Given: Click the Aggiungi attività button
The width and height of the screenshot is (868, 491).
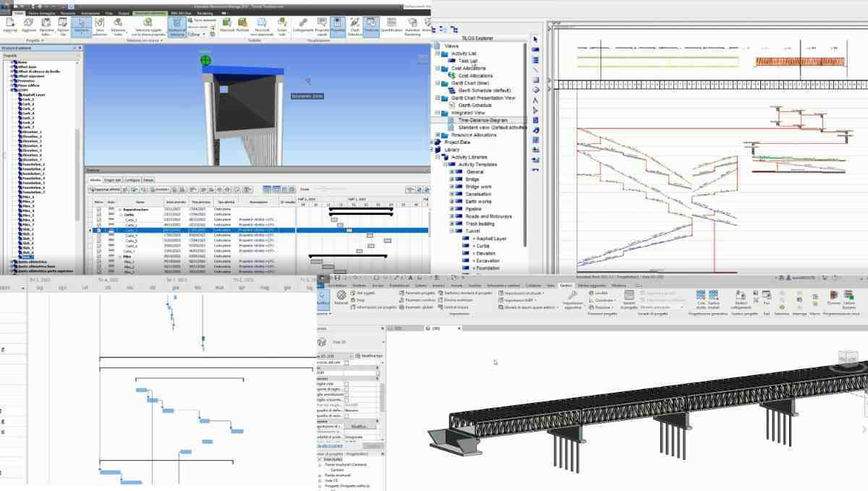Looking at the screenshot, I should coord(105,189).
